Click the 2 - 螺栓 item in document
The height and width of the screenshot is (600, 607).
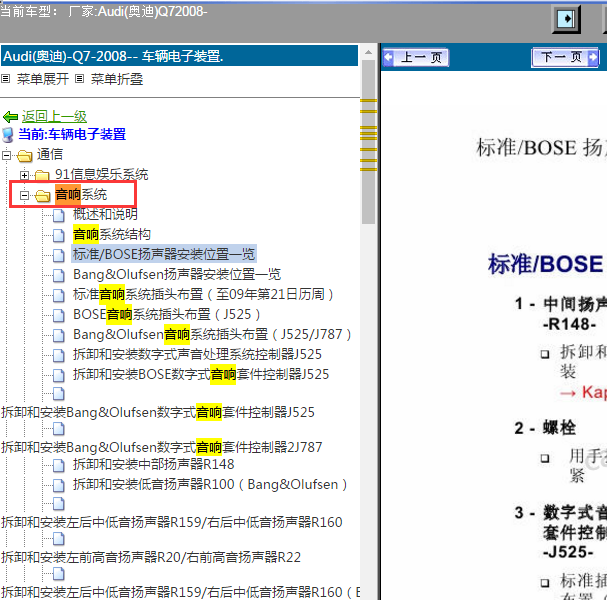click(545, 428)
